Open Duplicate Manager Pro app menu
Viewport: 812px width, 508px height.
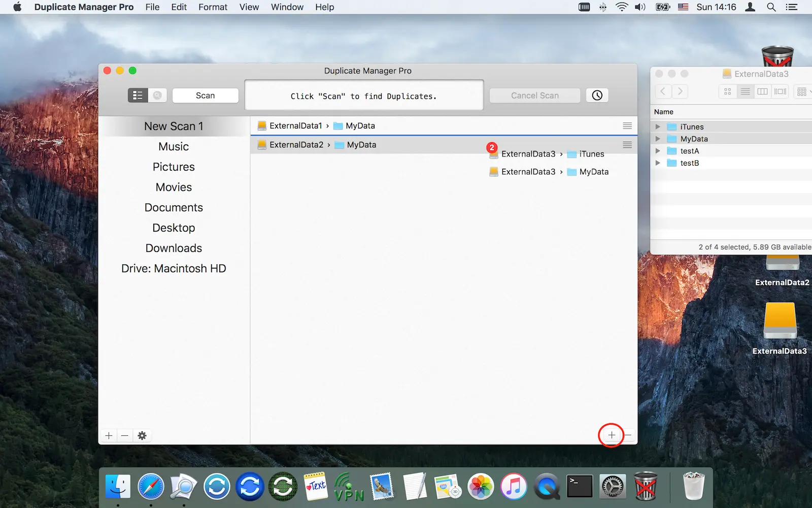pos(84,7)
